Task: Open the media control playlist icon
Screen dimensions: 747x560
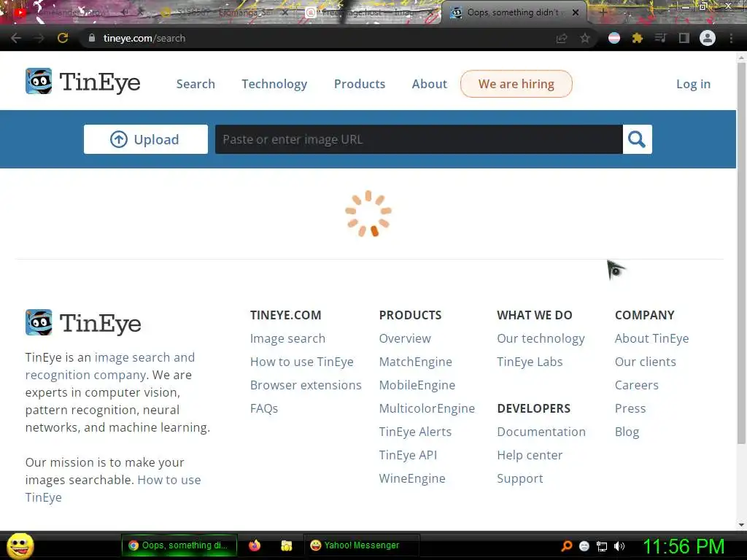Action: click(660, 38)
